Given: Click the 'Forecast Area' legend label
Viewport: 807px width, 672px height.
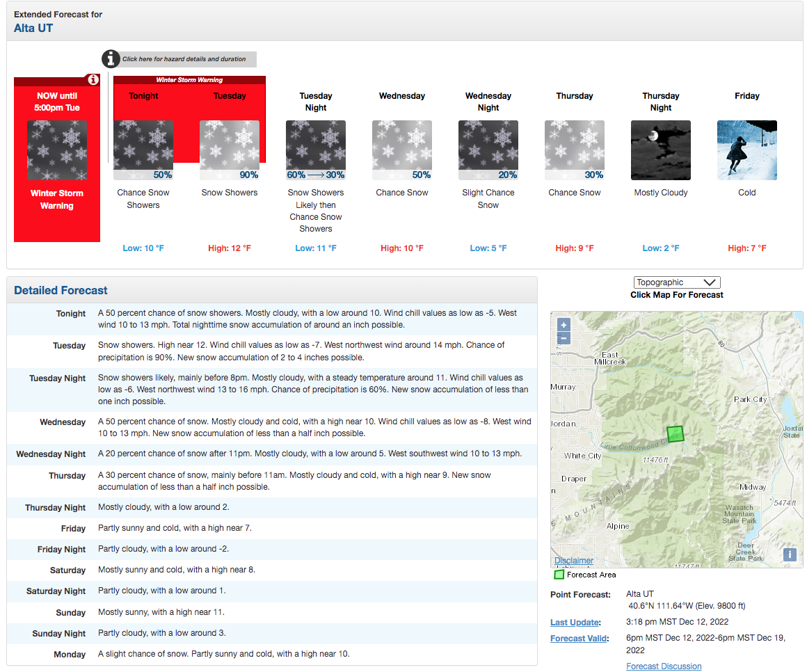Looking at the screenshot, I should [x=591, y=575].
